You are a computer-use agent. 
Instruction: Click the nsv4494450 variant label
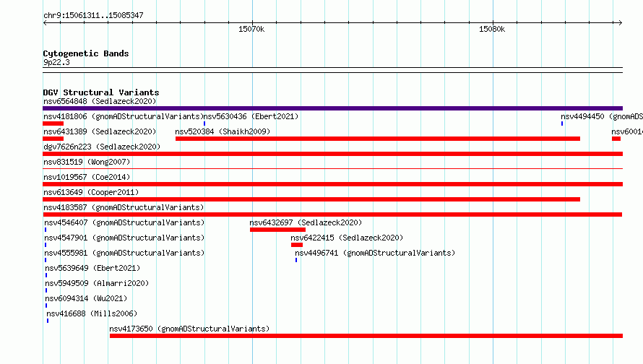coord(602,116)
